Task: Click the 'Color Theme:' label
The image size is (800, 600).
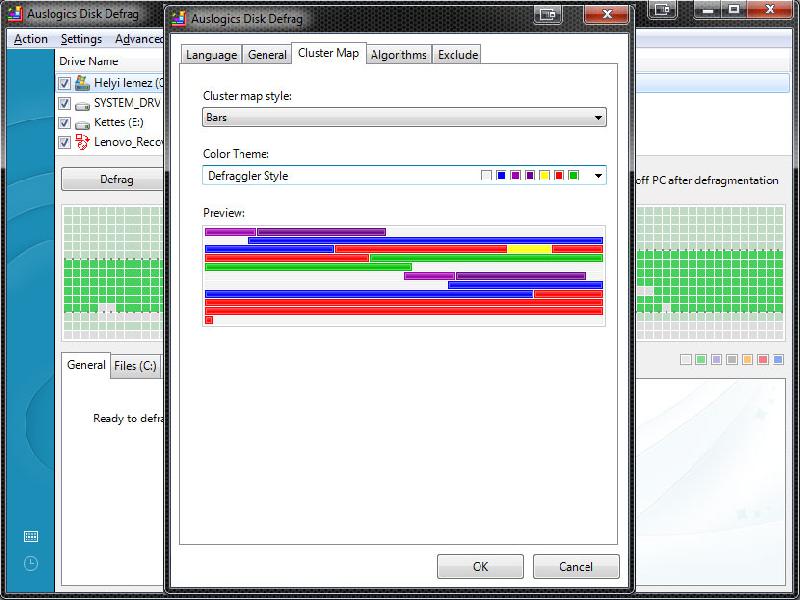Action: tap(236, 154)
